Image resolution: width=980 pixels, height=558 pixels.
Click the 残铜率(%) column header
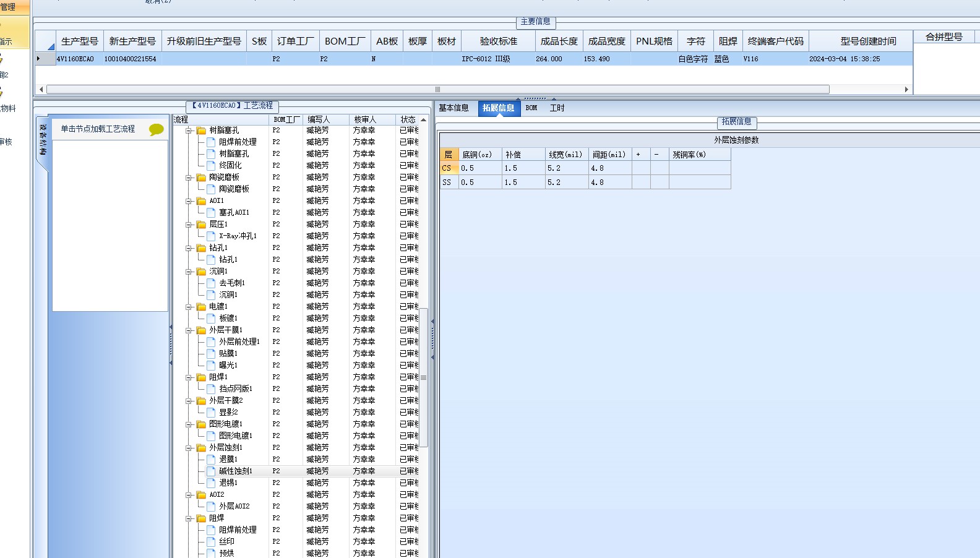click(700, 155)
